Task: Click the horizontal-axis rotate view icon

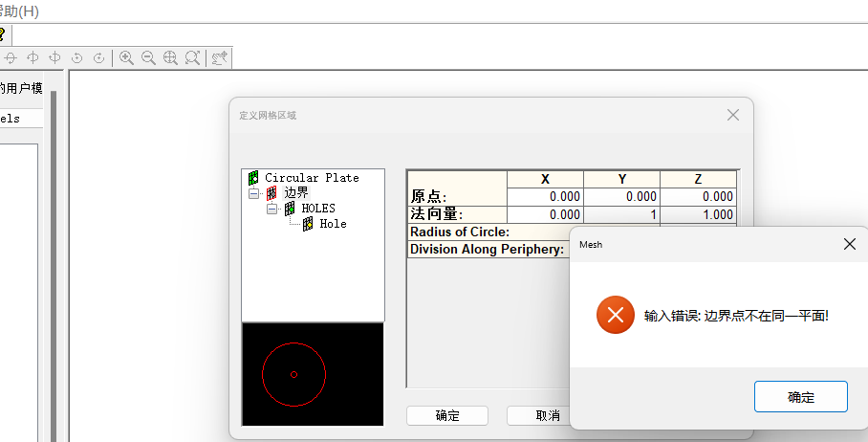Action: (11, 57)
